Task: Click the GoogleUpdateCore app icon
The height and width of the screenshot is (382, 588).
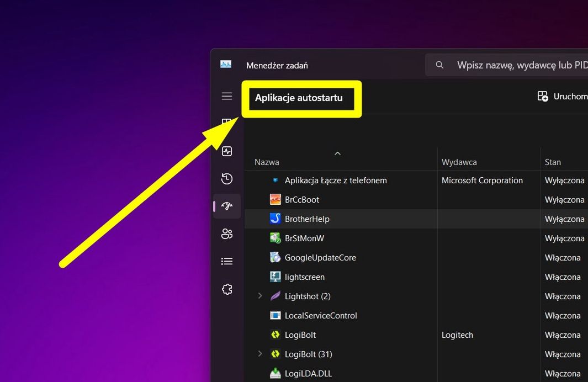Action: point(276,257)
